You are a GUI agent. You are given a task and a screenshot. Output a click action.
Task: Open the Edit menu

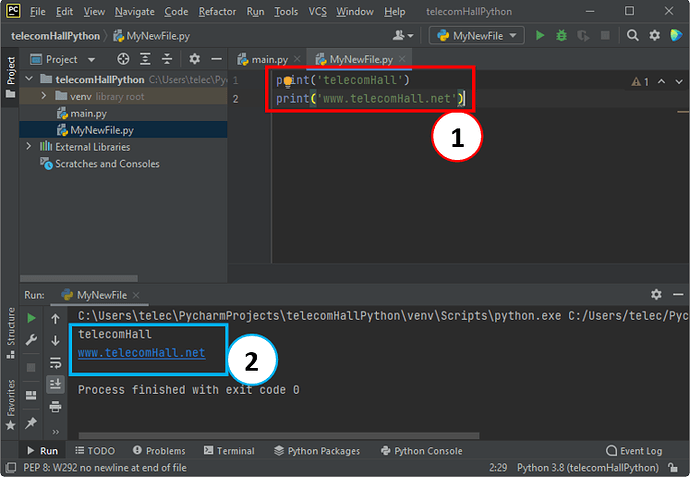click(64, 12)
